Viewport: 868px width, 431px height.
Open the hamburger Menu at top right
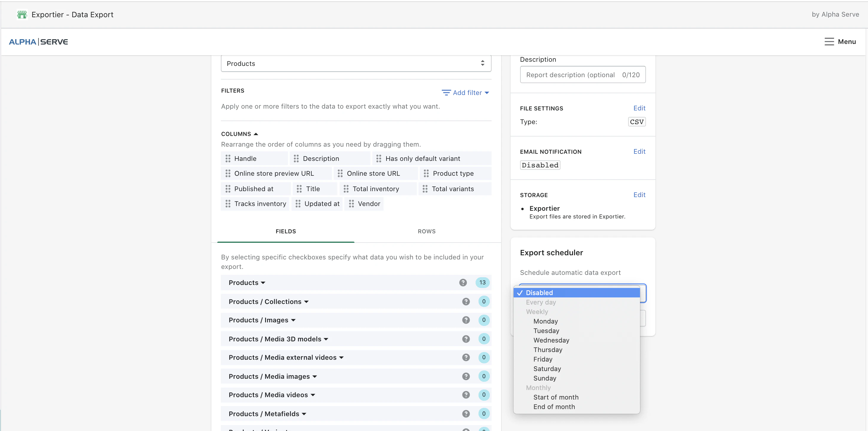(829, 42)
